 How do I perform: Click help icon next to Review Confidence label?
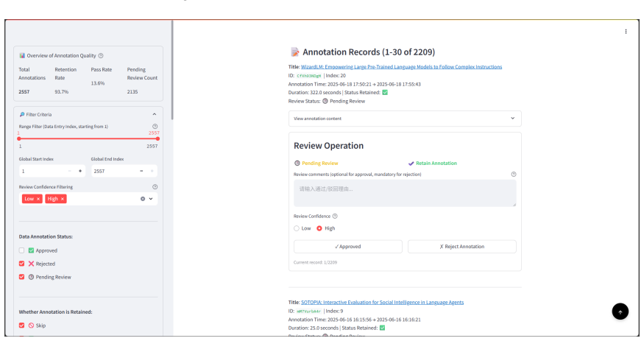click(x=335, y=216)
